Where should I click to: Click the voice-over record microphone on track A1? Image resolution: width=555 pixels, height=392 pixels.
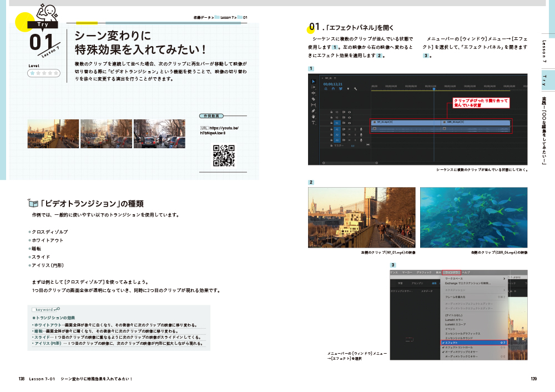pos(361,129)
